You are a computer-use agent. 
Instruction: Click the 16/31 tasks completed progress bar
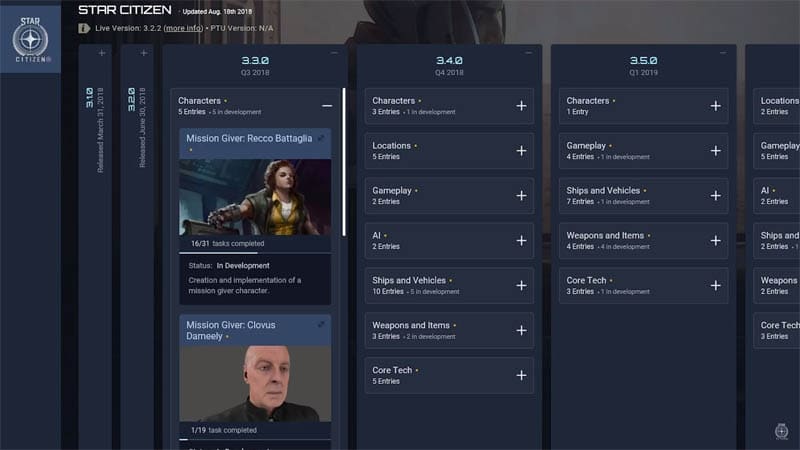tap(255, 253)
